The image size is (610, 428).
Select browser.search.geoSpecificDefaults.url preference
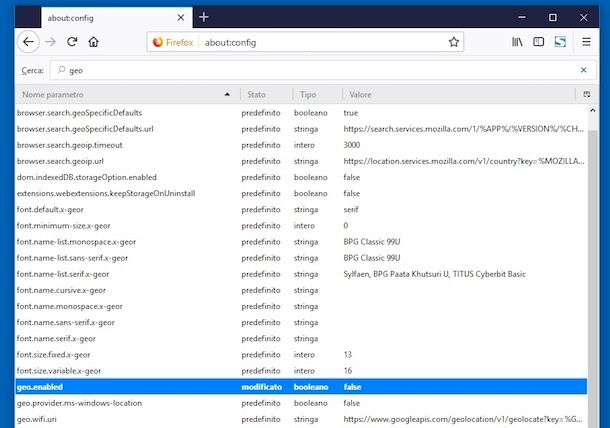point(301,129)
